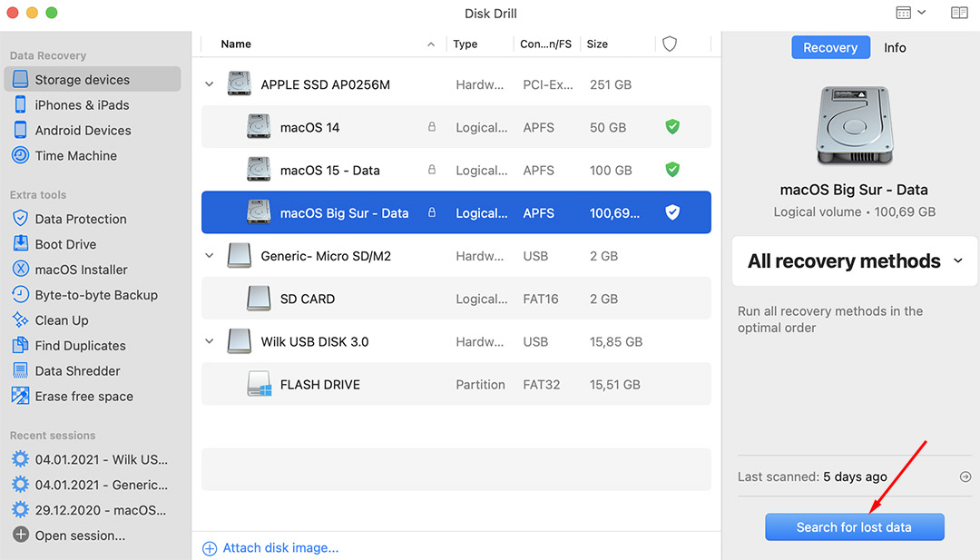Toggle the protection shield on macOS 15 - Data
The height and width of the screenshot is (560, 980).
coord(672,170)
